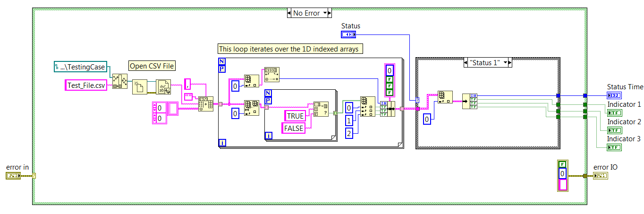
Task: Click outer For Loop N count terminal
Action: [222, 62]
